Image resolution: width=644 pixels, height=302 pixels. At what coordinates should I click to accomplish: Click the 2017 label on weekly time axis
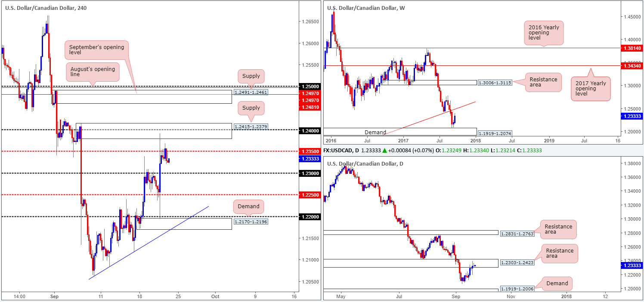click(403, 140)
